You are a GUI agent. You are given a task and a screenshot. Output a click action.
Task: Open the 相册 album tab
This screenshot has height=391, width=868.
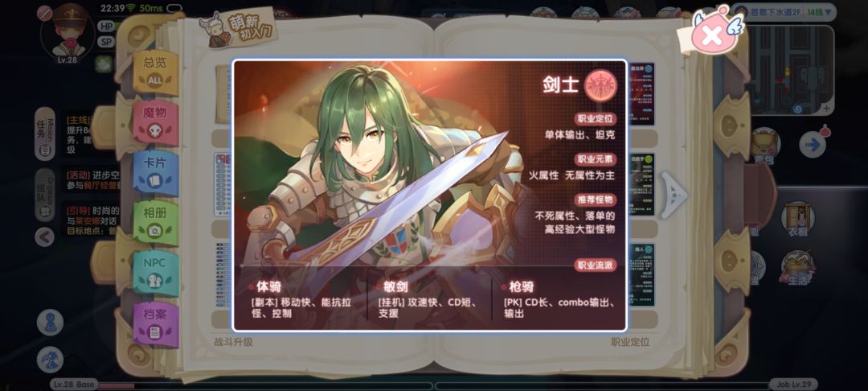[x=156, y=223]
